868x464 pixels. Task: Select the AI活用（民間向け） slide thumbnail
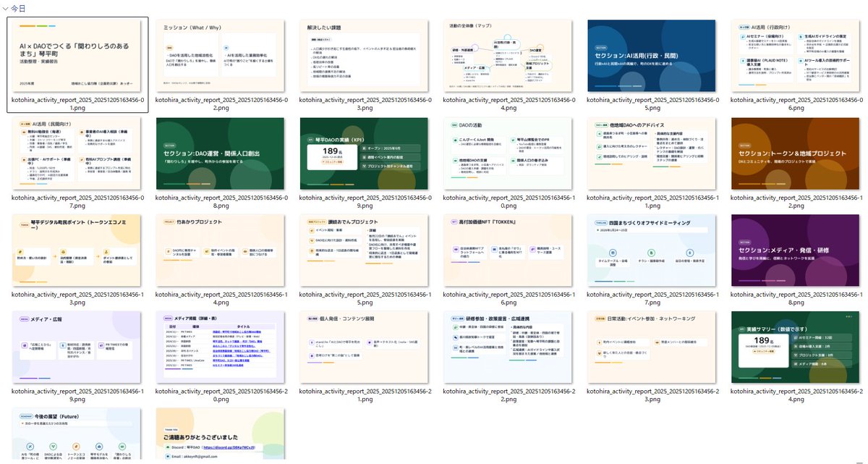point(77,154)
